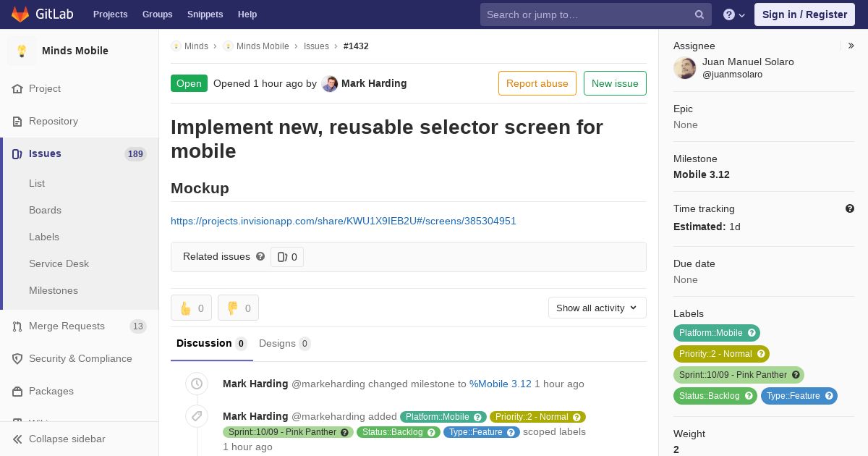
Task: Click the Merge Requests count badge 13
Action: pyautogui.click(x=137, y=326)
